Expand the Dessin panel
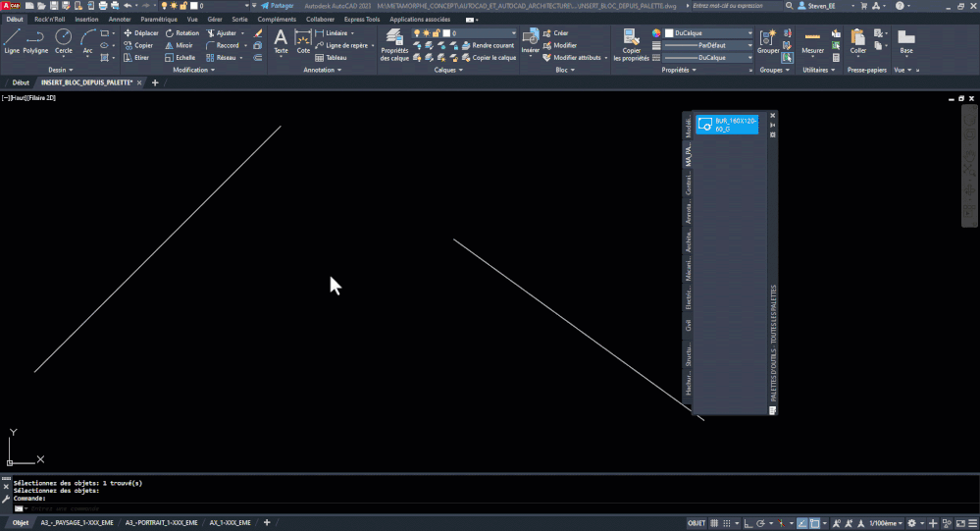The width and height of the screenshot is (980, 531). point(61,70)
